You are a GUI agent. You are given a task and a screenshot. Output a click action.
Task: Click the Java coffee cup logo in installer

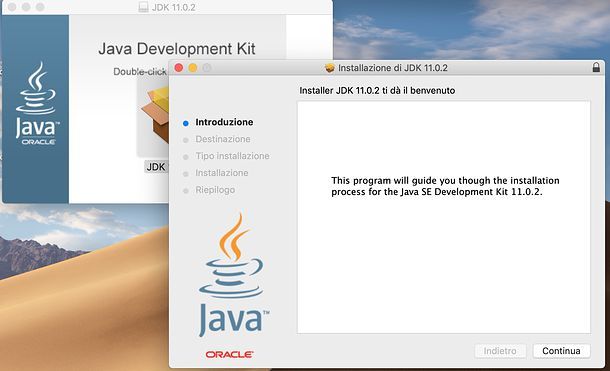pyautogui.click(x=234, y=274)
